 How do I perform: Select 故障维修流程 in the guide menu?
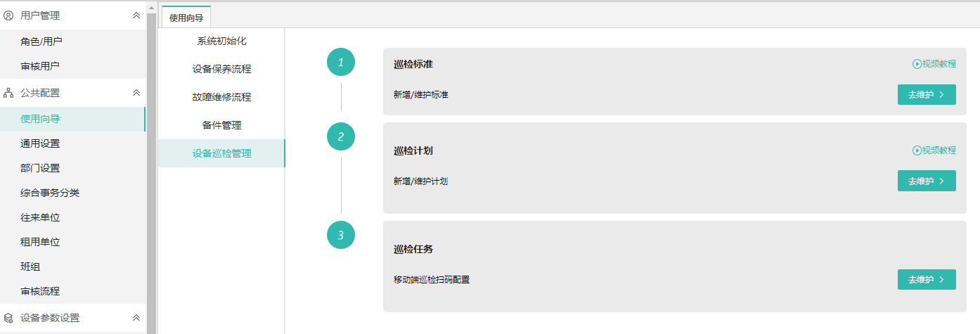(221, 97)
